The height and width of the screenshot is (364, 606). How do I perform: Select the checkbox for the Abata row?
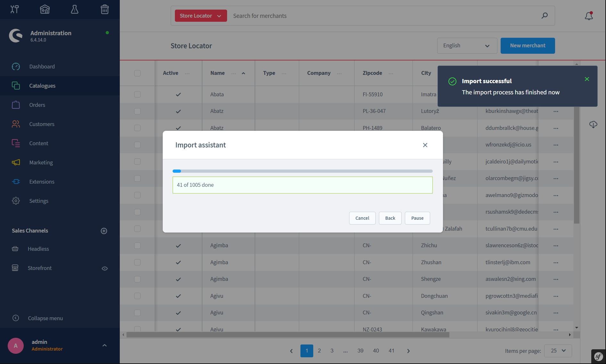pos(137,94)
